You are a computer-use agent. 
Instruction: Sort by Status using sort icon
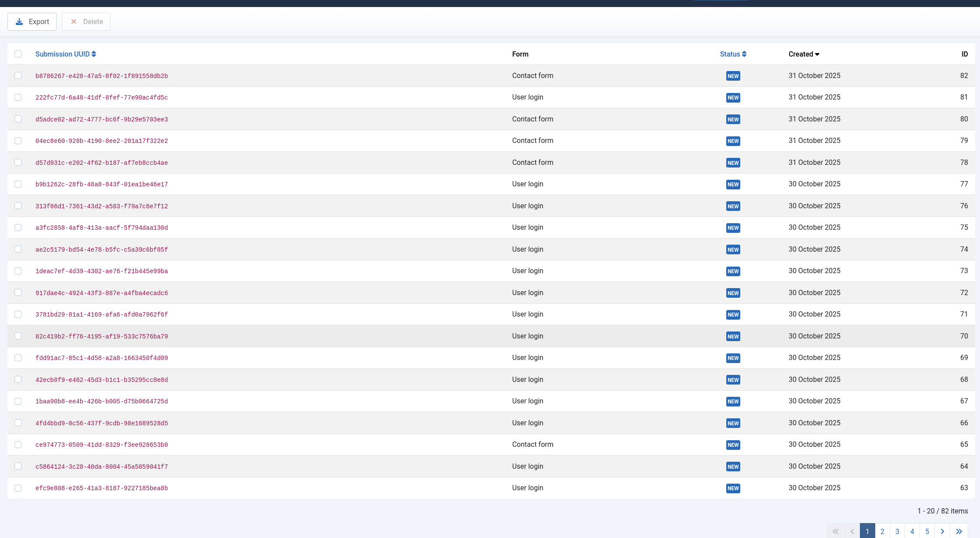click(744, 54)
